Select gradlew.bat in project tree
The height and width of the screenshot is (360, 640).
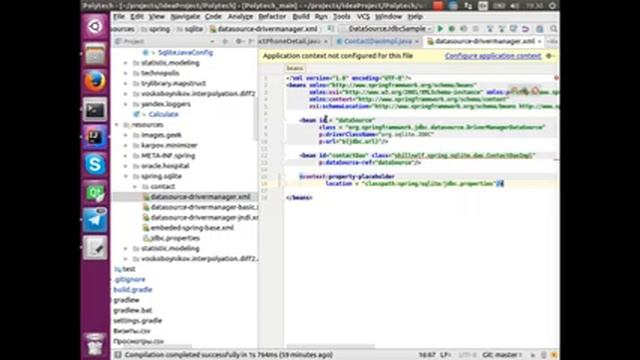coord(133,311)
